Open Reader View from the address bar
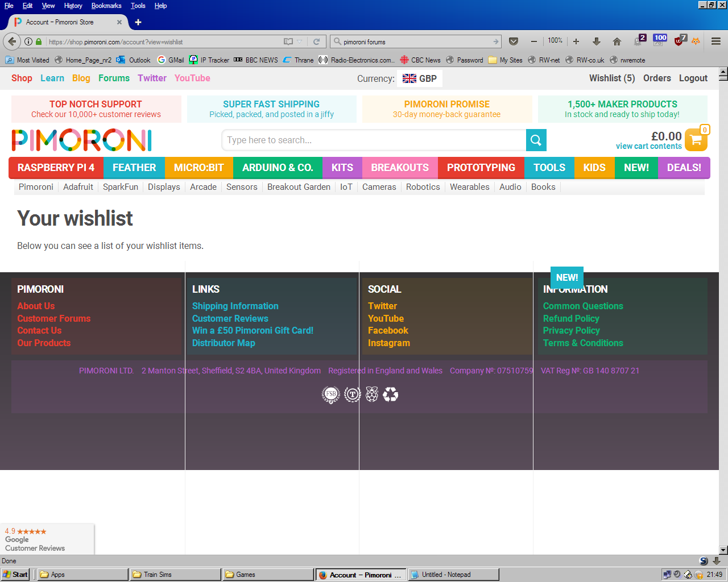The width and height of the screenshot is (728, 582). coord(288,41)
